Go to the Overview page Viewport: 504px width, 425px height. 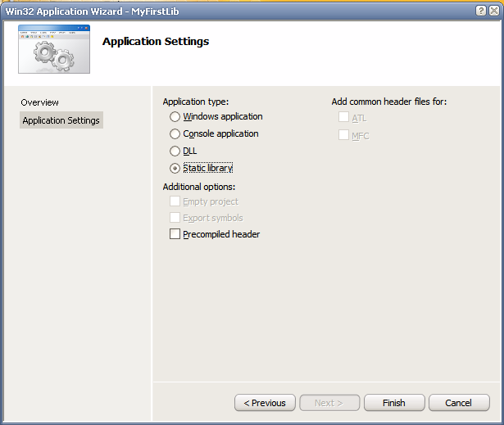[40, 102]
